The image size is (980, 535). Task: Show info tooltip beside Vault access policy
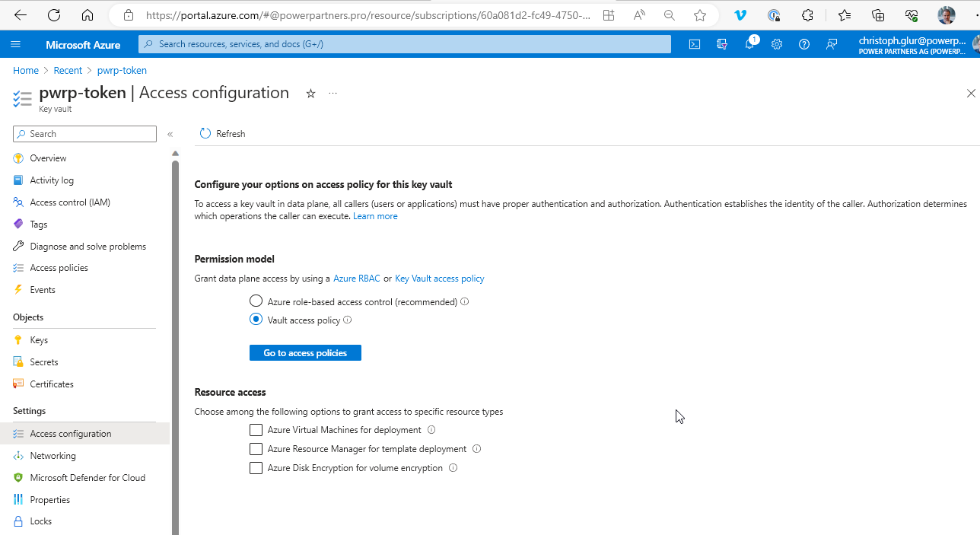[x=348, y=320]
